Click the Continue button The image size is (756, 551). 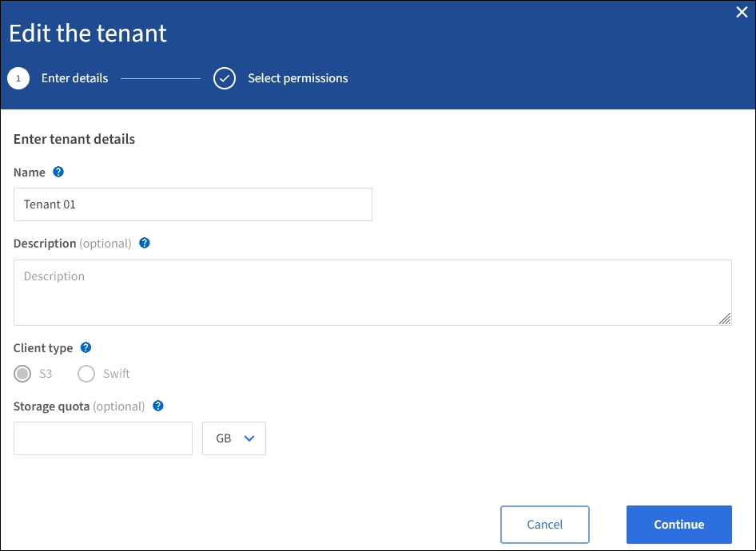coord(678,525)
